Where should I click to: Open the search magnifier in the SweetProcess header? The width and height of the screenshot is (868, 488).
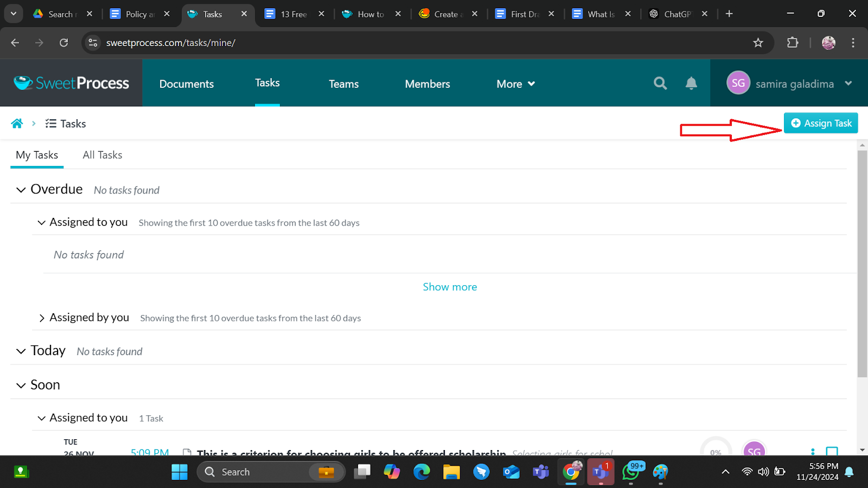(660, 83)
